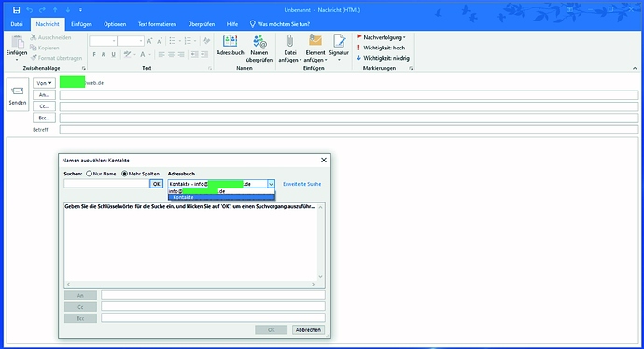Select the Nur Name radio button
Viewport: 644px width, 349px height.
pyautogui.click(x=89, y=174)
